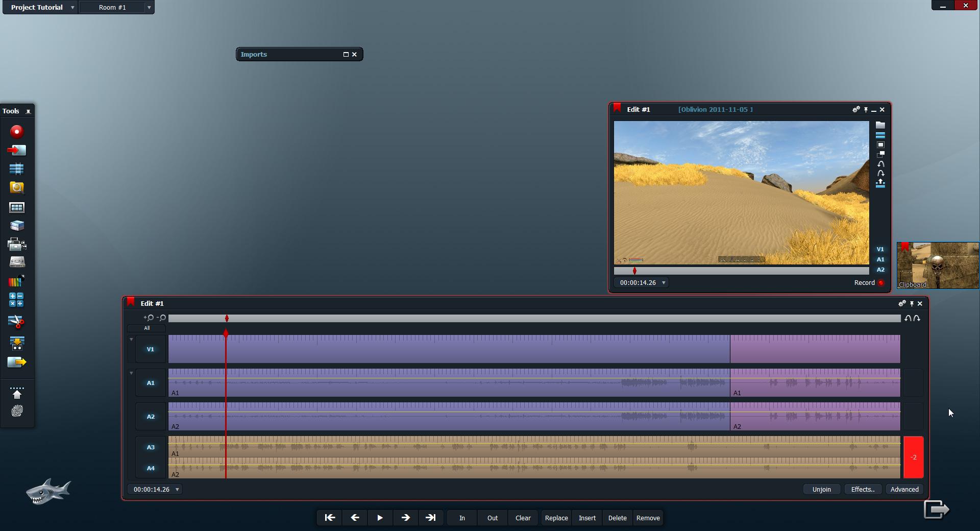Select the Room #1 label

112,8
